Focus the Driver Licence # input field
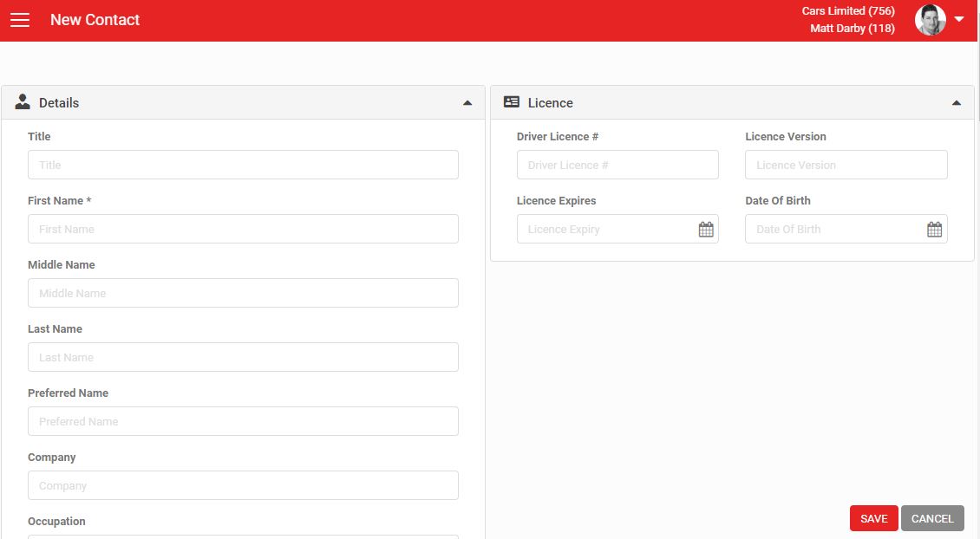Viewport: 980px width, 539px height. click(x=617, y=165)
